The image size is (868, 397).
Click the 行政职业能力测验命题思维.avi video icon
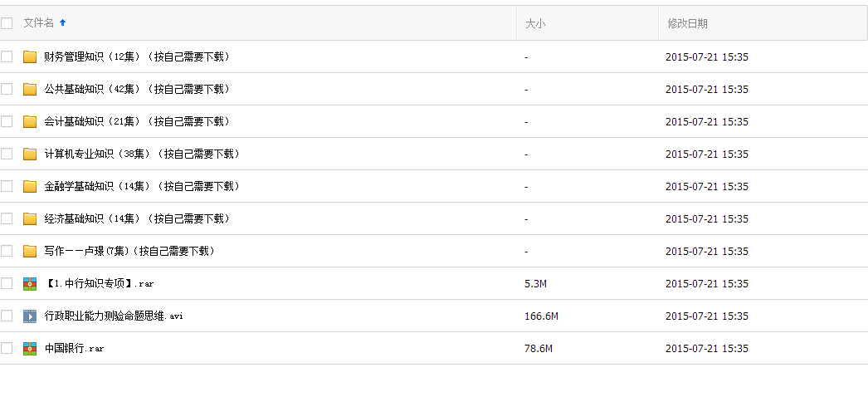click(30, 316)
